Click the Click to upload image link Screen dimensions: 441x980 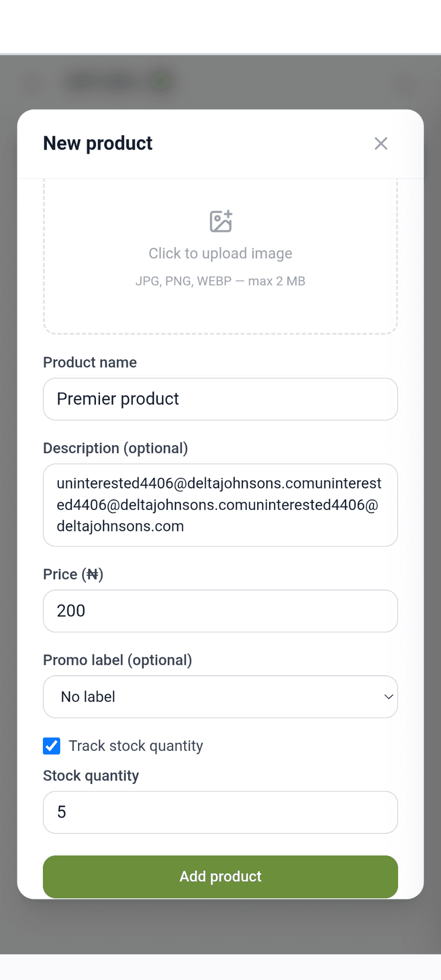tap(220, 253)
